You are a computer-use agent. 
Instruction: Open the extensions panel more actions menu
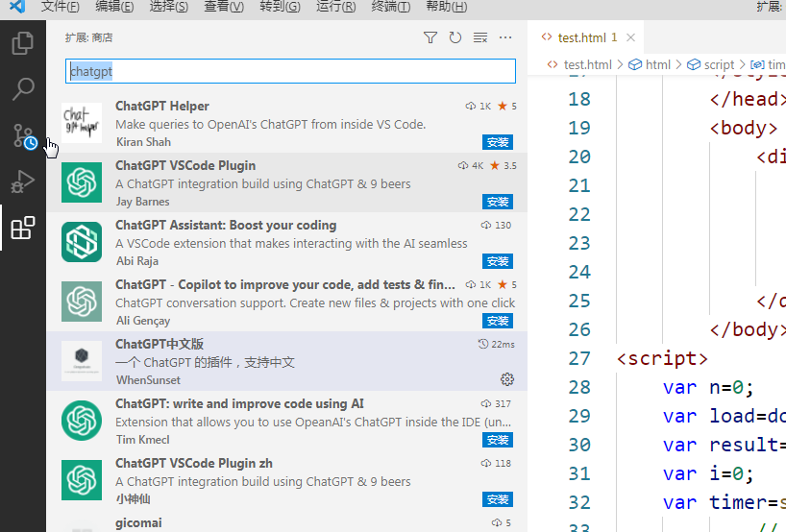coord(505,37)
